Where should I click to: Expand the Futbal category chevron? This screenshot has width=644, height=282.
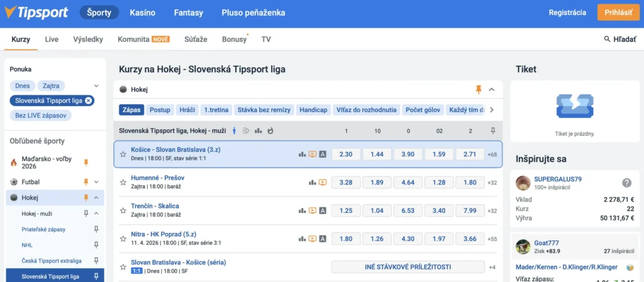coord(96,182)
